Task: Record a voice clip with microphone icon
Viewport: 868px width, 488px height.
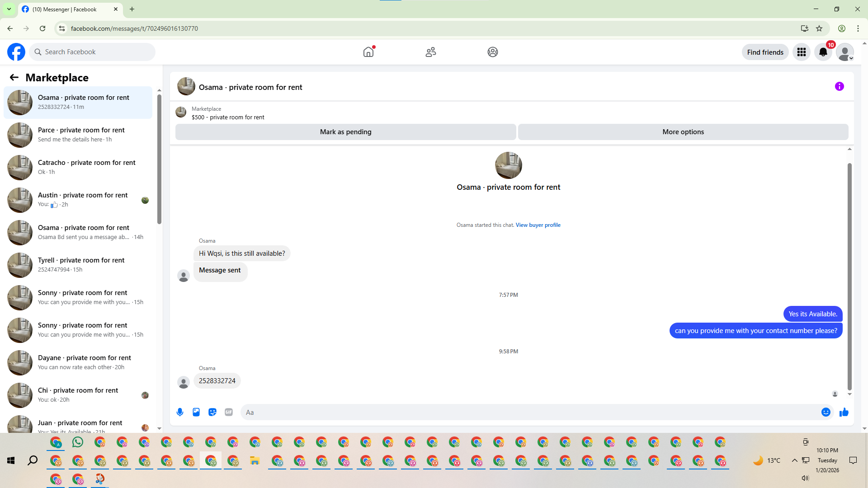Action: tap(180, 412)
